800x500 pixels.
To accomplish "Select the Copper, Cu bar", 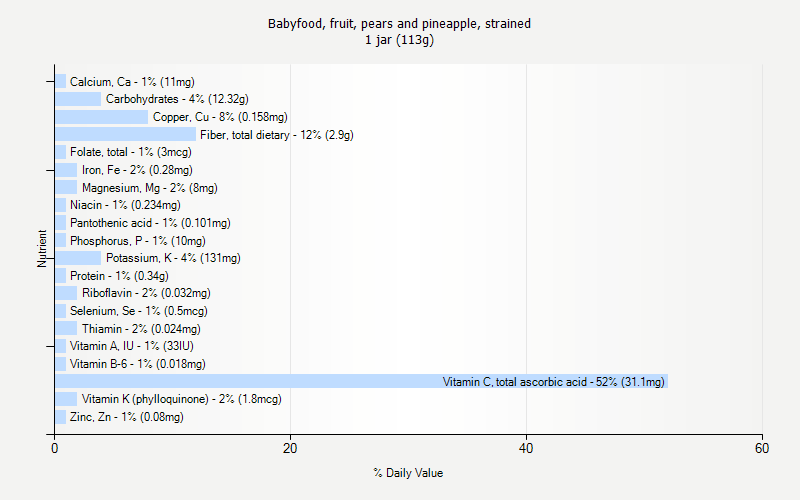I will pyautogui.click(x=101, y=116).
